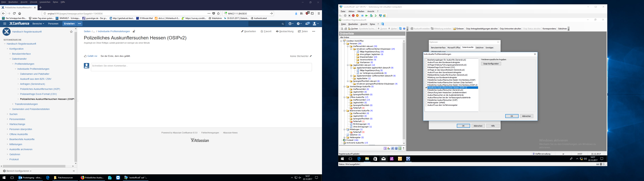Image resolution: width=644 pixels, height=181 pixels.
Task: Pause the virtual machine
Action: pos(362,15)
